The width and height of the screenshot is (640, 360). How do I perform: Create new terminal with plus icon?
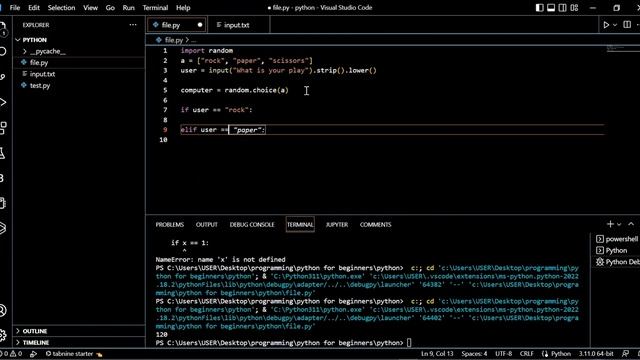pyautogui.click(x=610, y=224)
